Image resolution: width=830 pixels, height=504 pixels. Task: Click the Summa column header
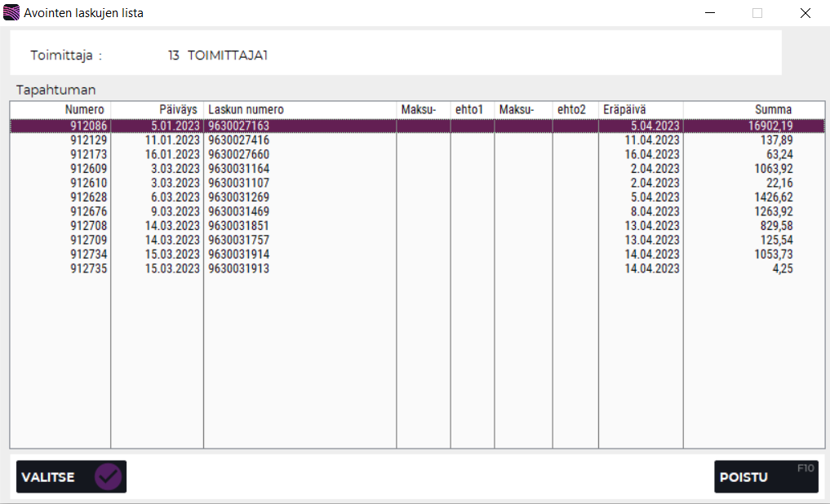pyautogui.click(x=772, y=109)
